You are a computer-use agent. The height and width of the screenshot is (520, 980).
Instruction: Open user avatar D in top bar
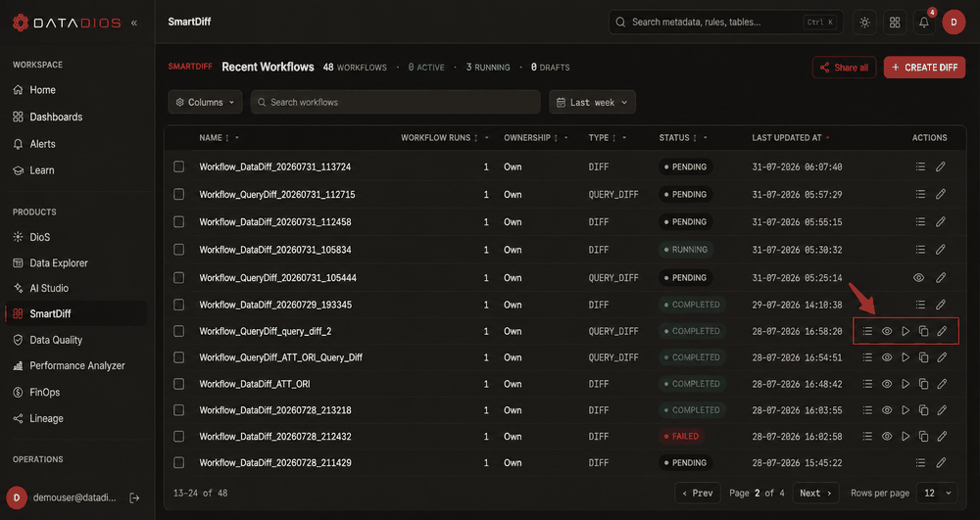click(x=954, y=23)
